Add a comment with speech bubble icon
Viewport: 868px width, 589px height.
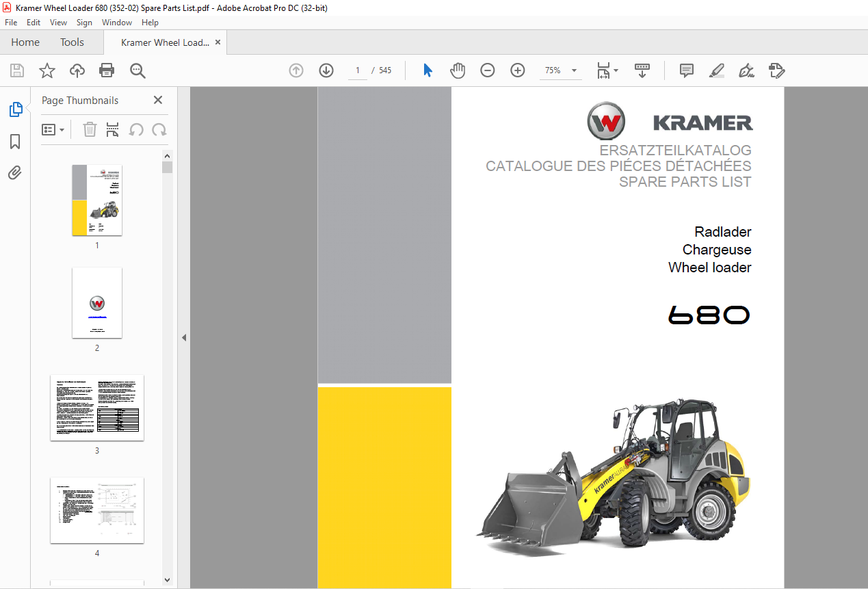687,70
